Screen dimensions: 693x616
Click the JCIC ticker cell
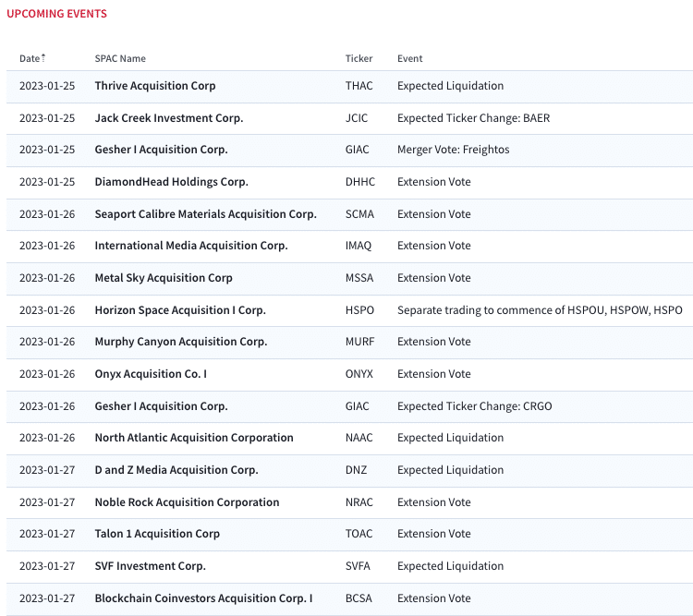coord(357,118)
